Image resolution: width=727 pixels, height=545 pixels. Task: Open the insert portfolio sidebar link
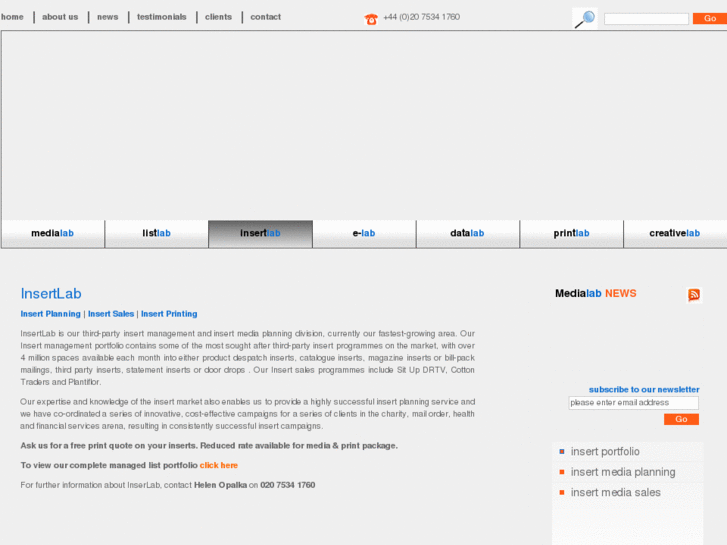(605, 451)
